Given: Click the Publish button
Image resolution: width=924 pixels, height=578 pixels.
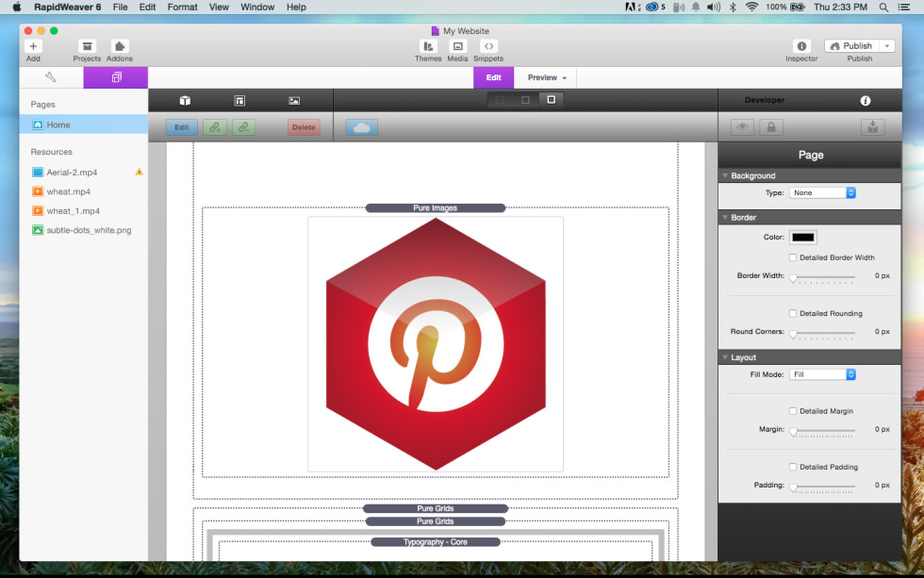Looking at the screenshot, I should (x=852, y=46).
